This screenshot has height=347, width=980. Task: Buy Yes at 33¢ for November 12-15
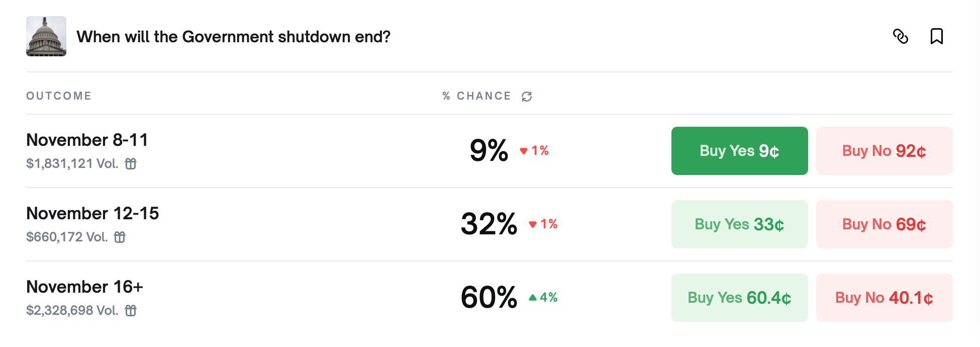[739, 224]
